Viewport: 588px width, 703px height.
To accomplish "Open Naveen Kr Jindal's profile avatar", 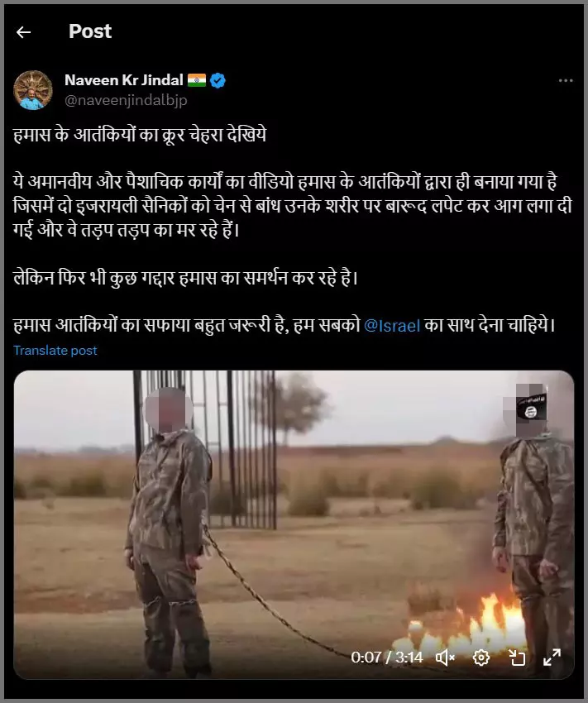I will [x=33, y=89].
